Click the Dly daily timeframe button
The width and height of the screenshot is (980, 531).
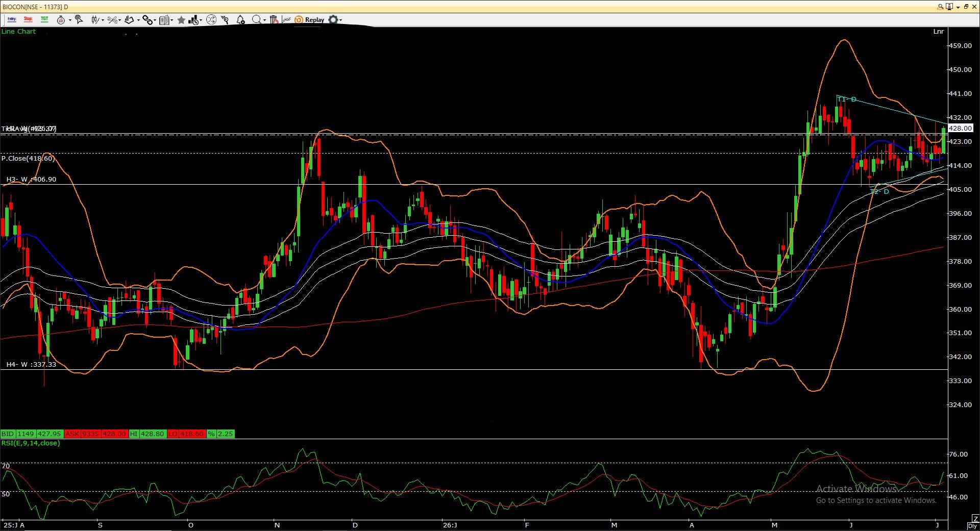pos(972,526)
